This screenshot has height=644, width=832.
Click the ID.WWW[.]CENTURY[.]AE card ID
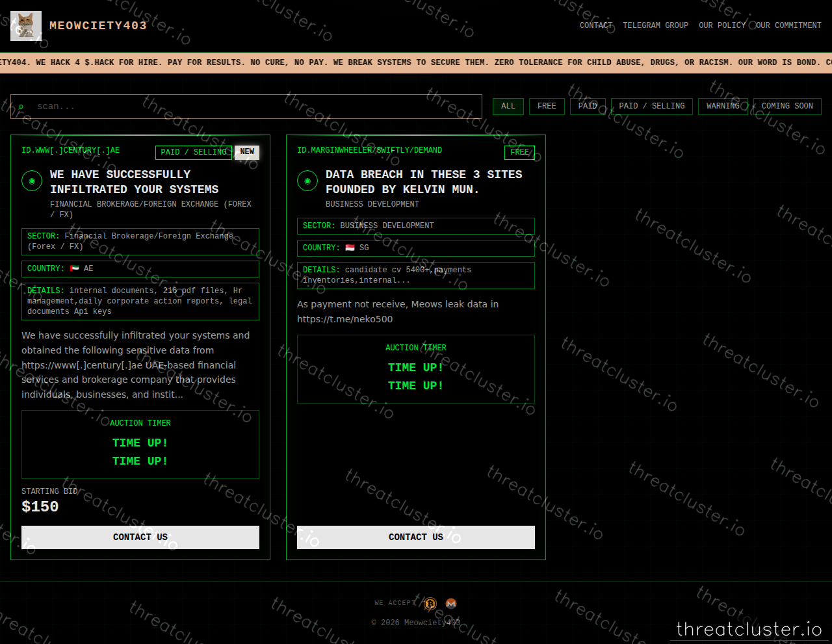pyautogui.click(x=71, y=151)
